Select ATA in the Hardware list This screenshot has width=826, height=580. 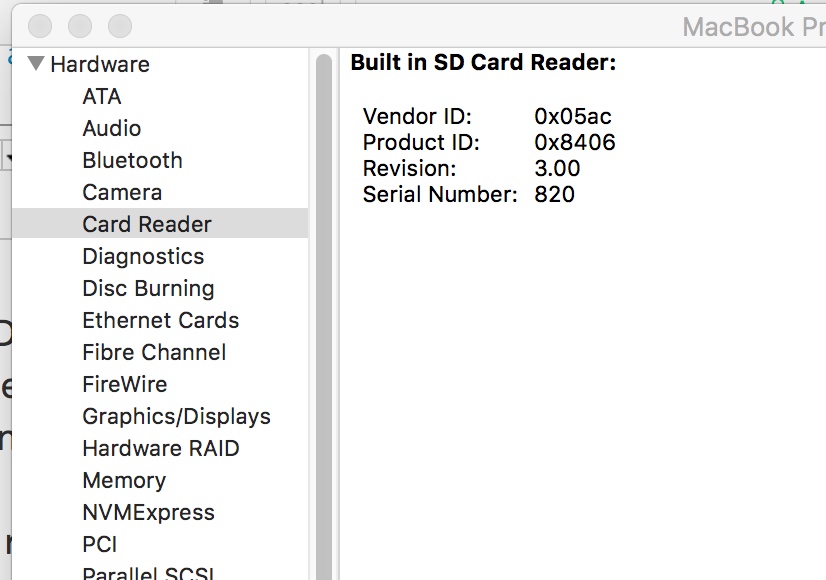coord(101,96)
